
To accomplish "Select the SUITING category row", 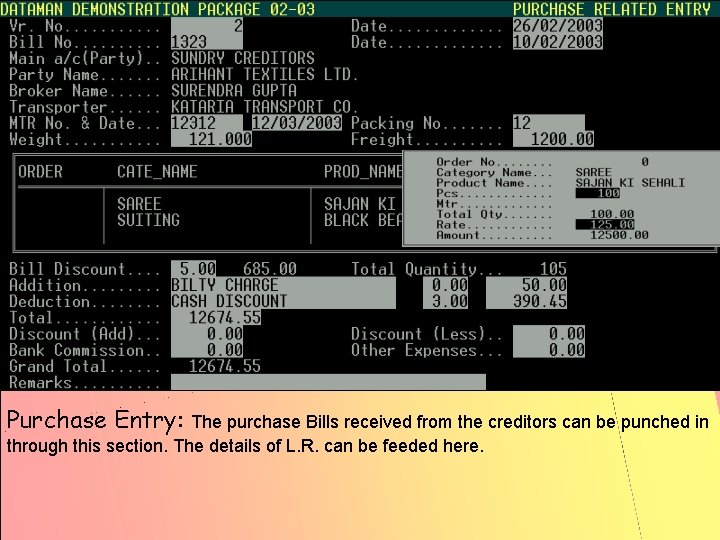I will (x=148, y=220).
